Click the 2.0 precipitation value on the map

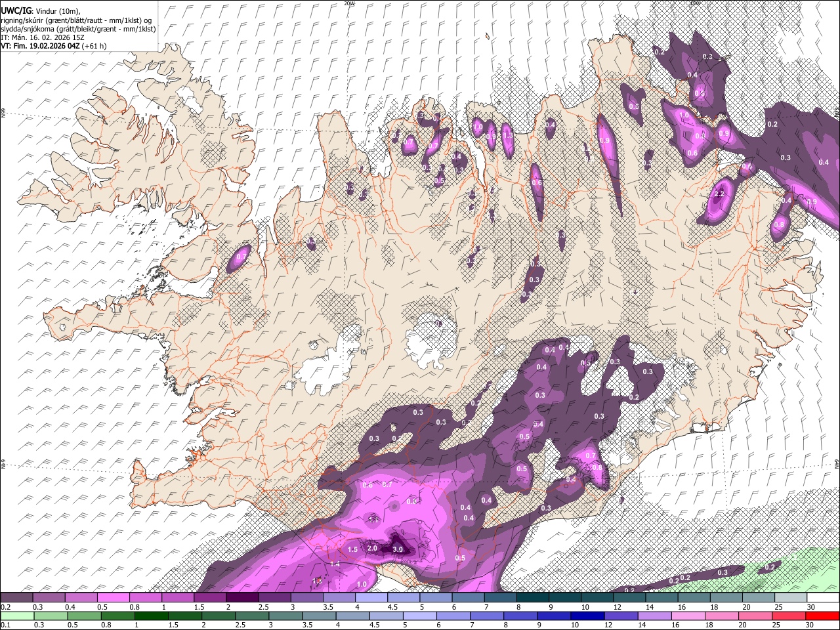(372, 549)
